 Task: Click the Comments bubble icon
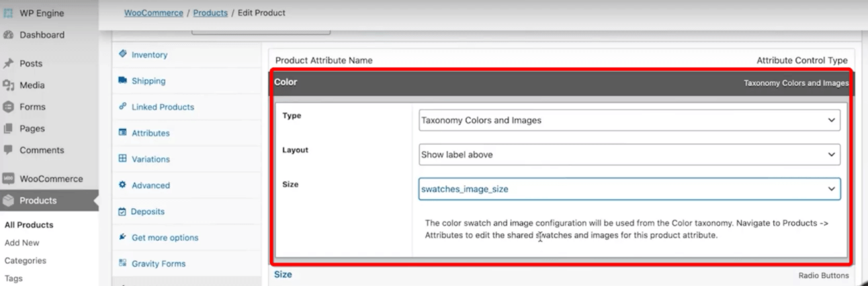[x=8, y=150]
